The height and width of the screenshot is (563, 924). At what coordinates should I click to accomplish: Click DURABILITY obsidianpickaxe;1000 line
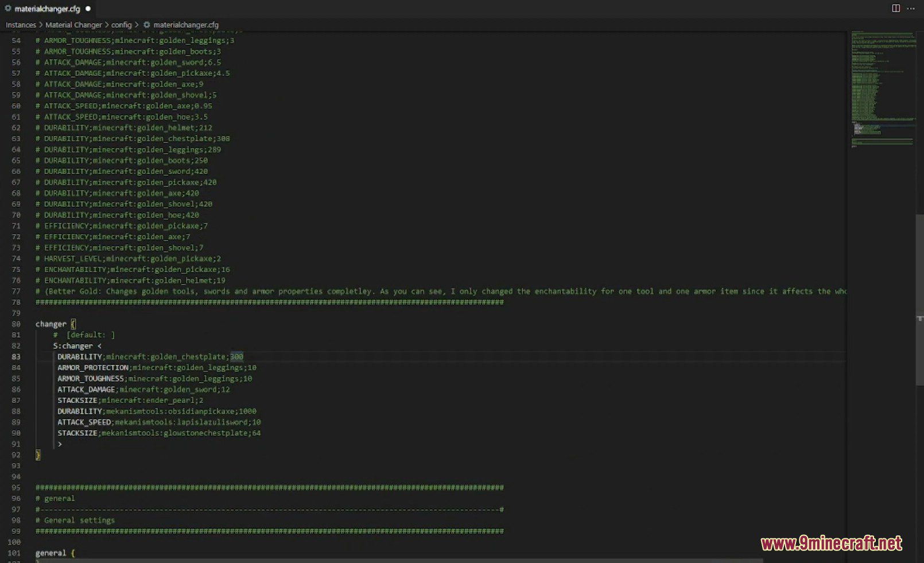tap(157, 411)
